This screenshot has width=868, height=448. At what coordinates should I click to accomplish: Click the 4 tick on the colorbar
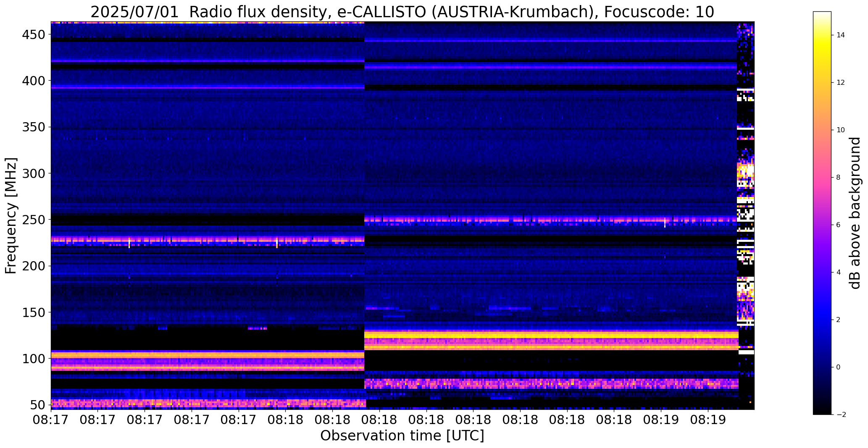click(x=839, y=272)
